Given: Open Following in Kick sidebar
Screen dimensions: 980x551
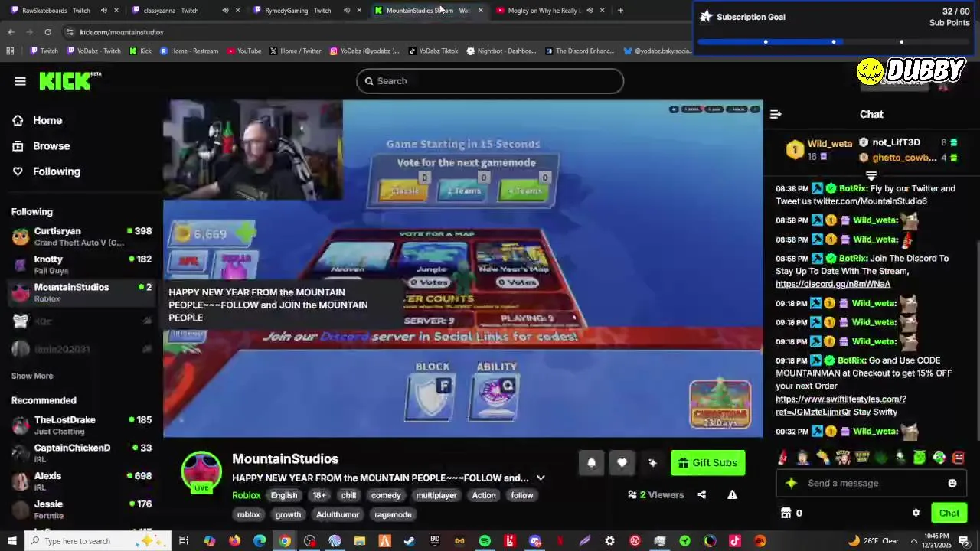Looking at the screenshot, I should click(x=56, y=171).
